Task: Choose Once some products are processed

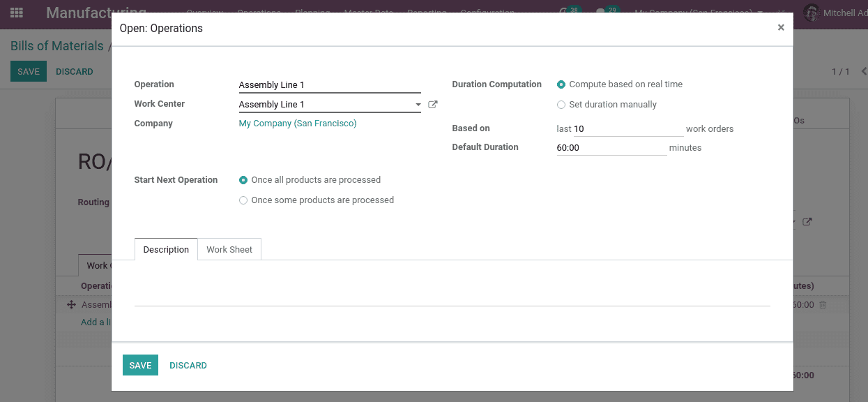Action: coord(243,200)
